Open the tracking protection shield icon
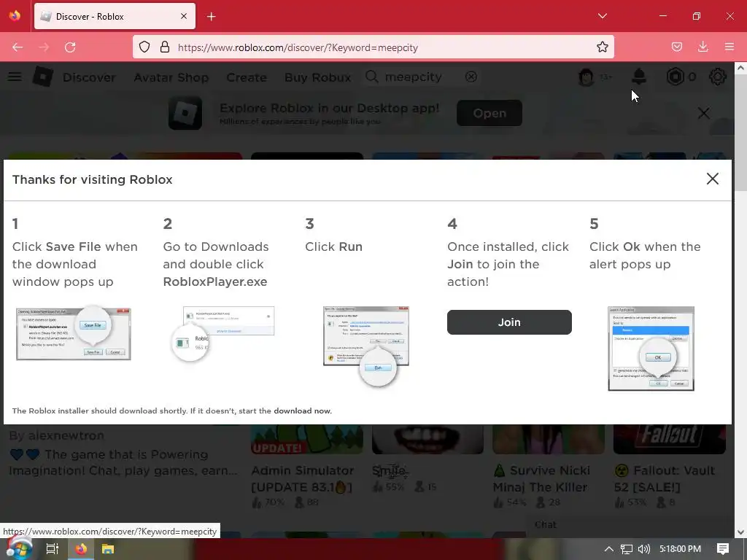The image size is (747, 560). coord(144,47)
